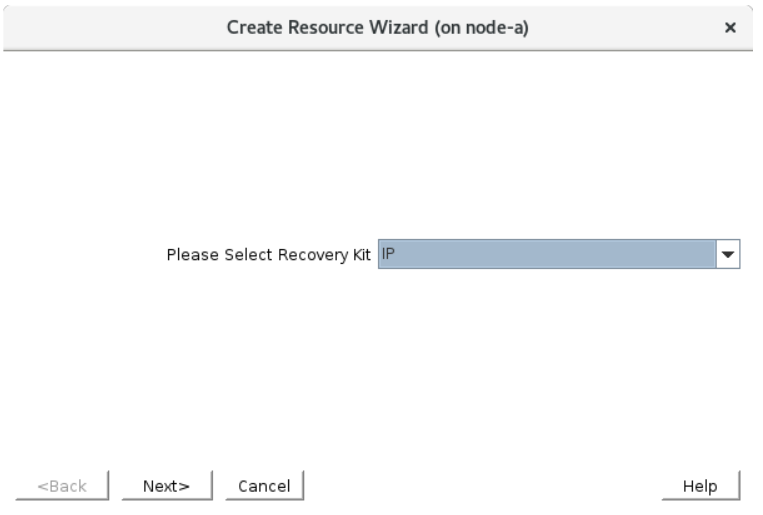Image resolution: width=763 pixels, height=515 pixels.
Task: Expand the list of recovery kits
Action: [728, 255]
